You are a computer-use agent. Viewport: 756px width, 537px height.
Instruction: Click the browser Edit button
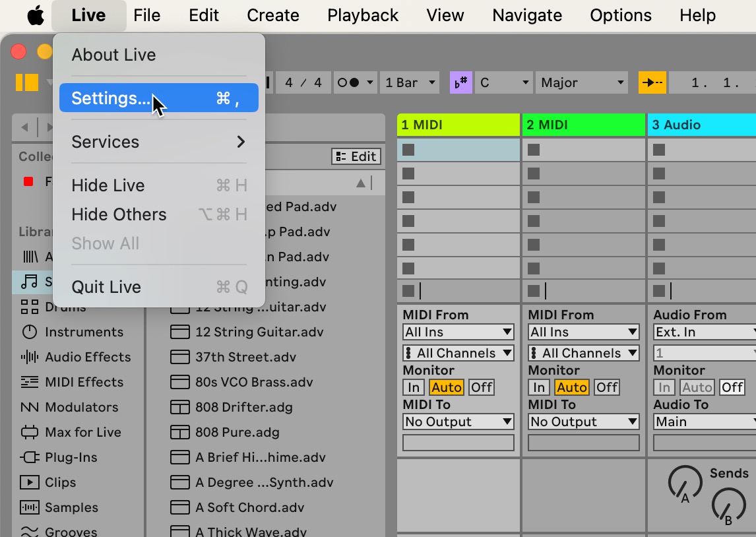(356, 156)
